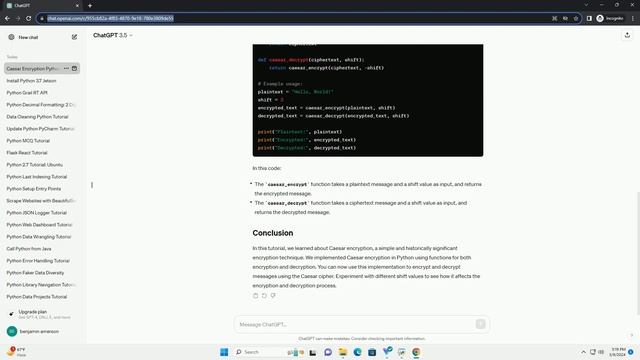Screen dimensions: 640x360
Task: Open Microsoft Edge from the taskbar
Action: click(x=357, y=352)
